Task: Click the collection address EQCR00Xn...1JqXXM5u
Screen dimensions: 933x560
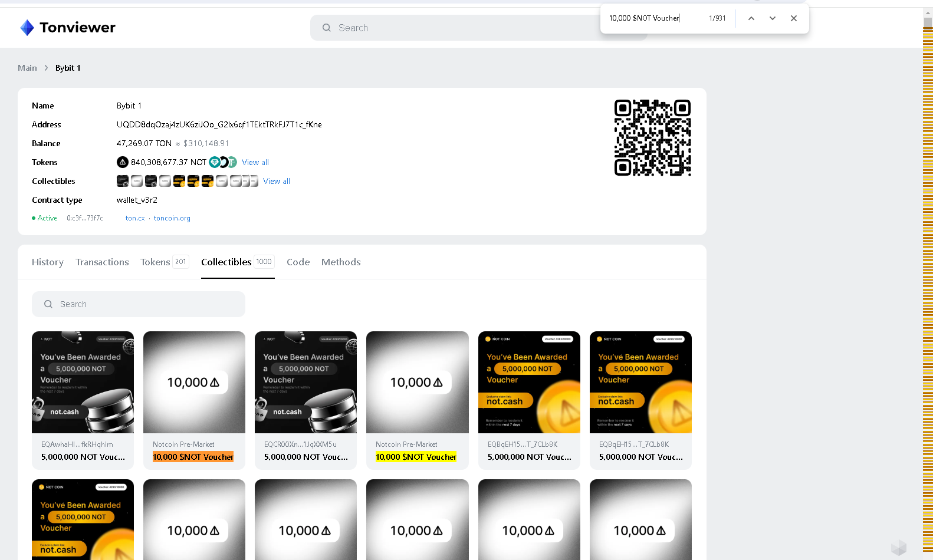Action: [300, 444]
